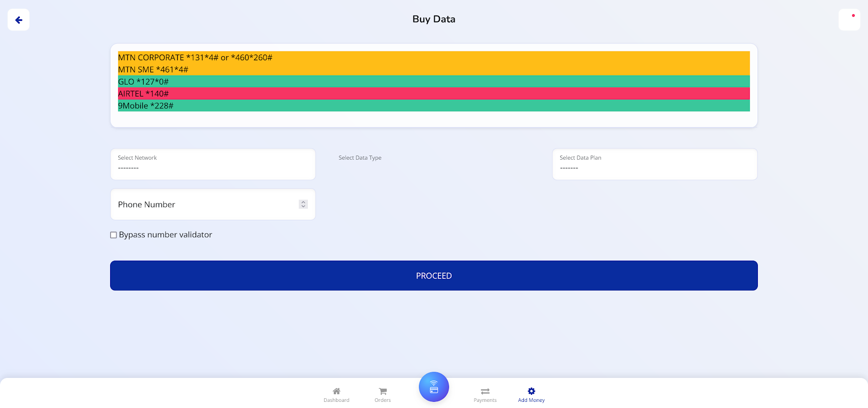The height and width of the screenshot is (408, 868).
Task: Open the notification icon with red dot
Action: (849, 20)
